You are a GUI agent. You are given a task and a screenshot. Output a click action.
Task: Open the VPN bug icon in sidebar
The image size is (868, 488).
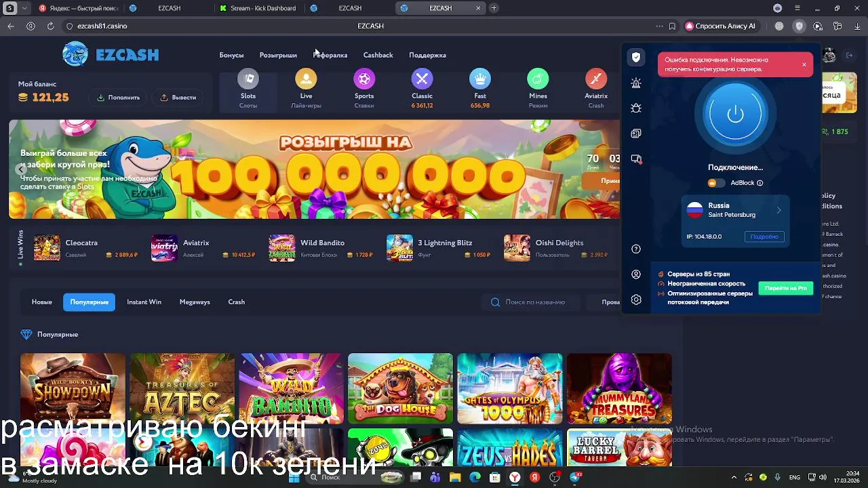[x=636, y=108]
